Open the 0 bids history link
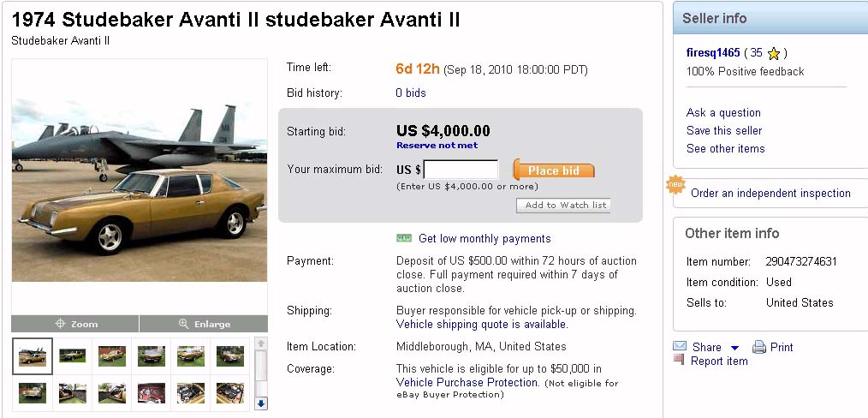The width and height of the screenshot is (868, 418). tap(410, 93)
